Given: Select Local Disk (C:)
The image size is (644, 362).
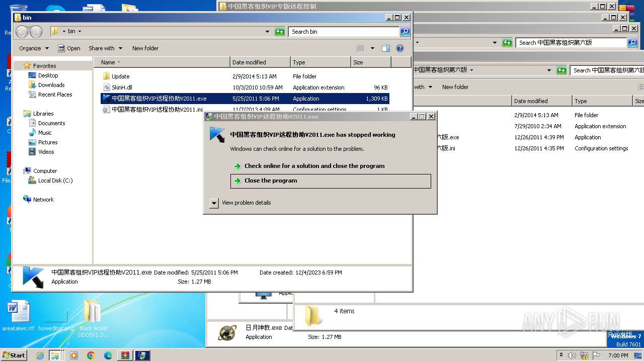Looking at the screenshot, I should (55, 180).
